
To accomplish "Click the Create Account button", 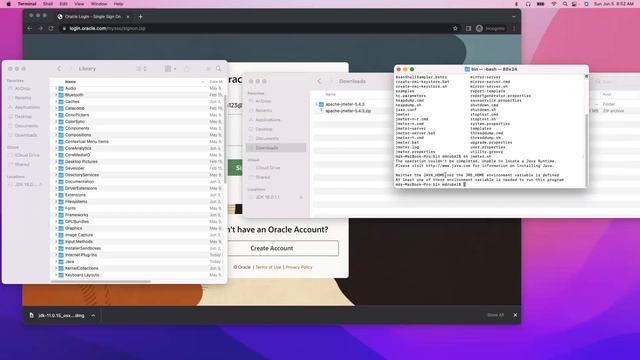I will pos(272,248).
